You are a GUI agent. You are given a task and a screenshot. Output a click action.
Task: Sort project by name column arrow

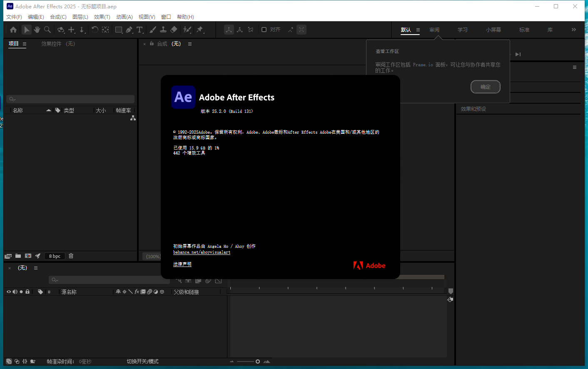click(x=49, y=110)
